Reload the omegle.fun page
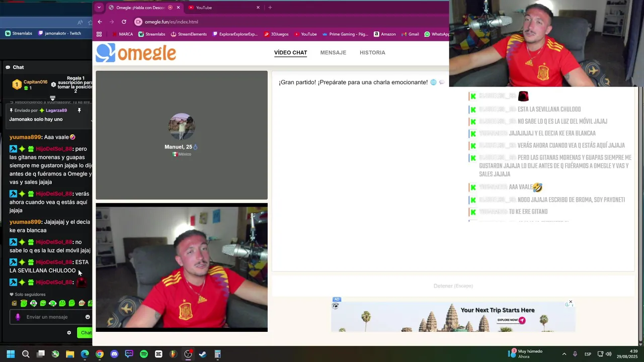Viewport: 644px width, 362px height. click(x=124, y=22)
